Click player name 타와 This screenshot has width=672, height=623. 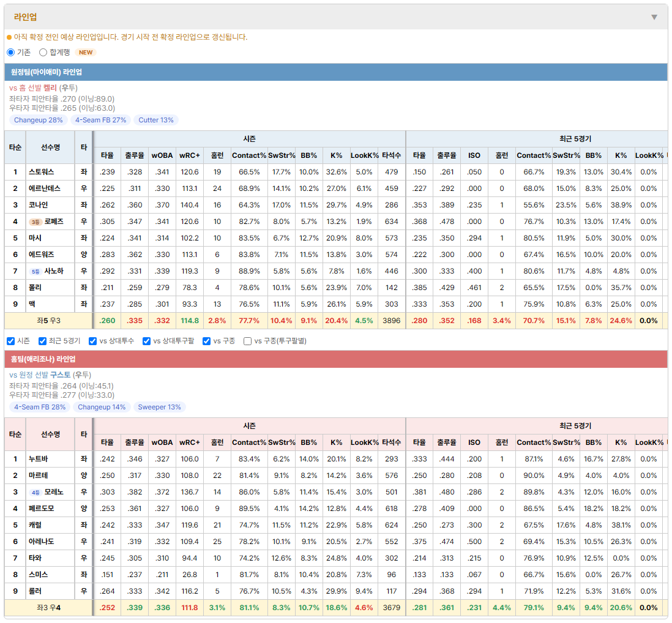(35, 558)
